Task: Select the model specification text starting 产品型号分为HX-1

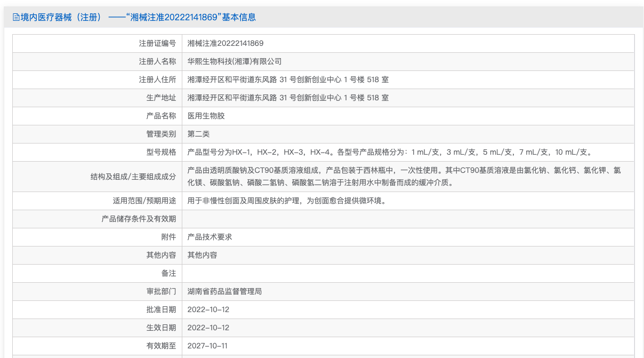Action: pyautogui.click(x=390, y=152)
